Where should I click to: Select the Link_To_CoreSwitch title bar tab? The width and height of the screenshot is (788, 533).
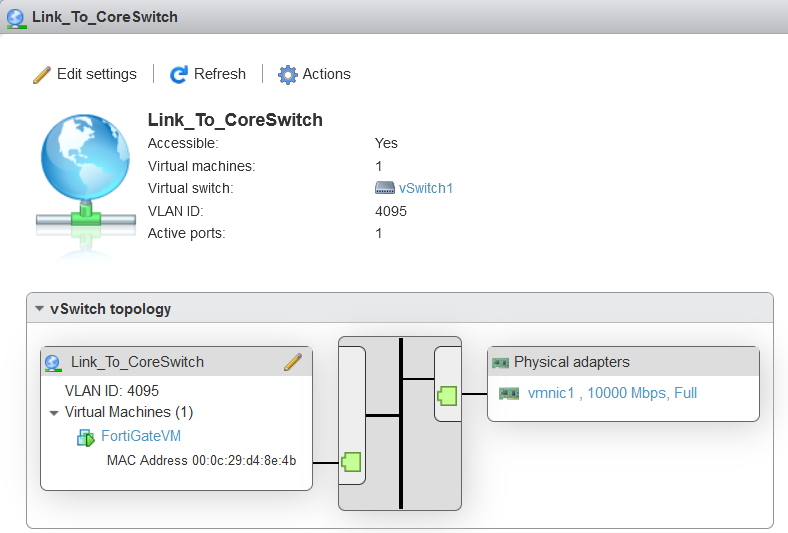point(104,16)
